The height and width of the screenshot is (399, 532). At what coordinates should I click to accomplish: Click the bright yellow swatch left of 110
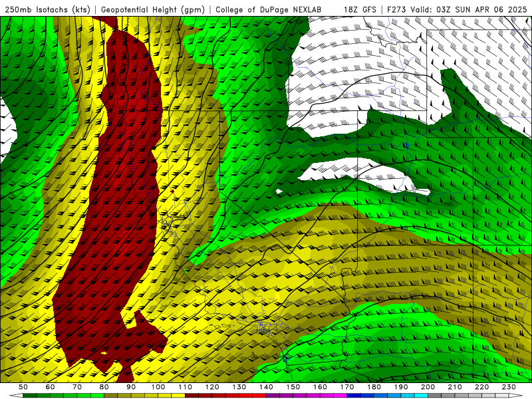pyautogui.click(x=178, y=396)
